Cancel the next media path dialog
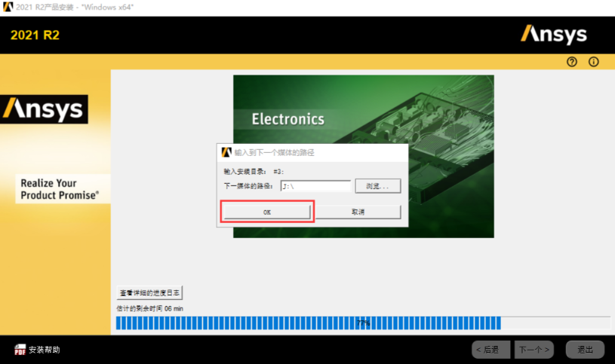Image resolution: width=615 pixels, height=364 pixels. pyautogui.click(x=358, y=212)
